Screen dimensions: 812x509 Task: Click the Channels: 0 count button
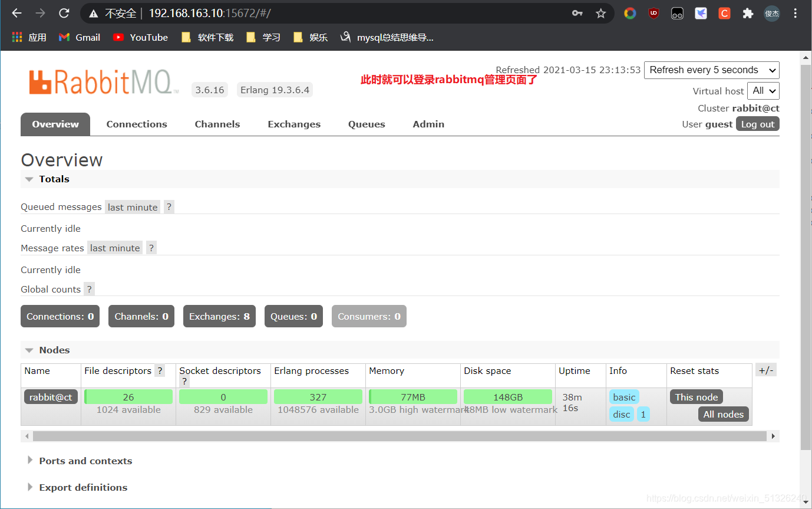pos(141,316)
